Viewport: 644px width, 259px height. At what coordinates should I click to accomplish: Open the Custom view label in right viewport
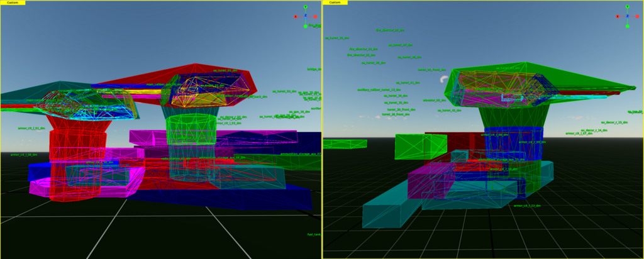pos(335,3)
